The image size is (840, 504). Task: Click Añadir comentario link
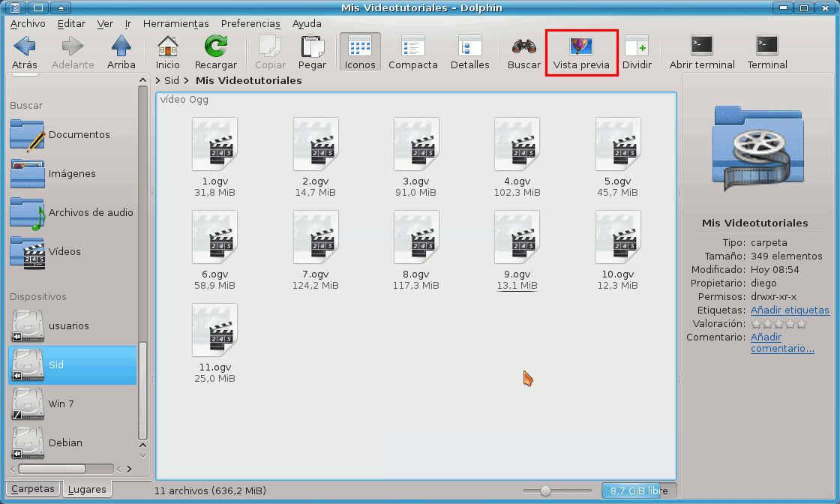(782, 343)
